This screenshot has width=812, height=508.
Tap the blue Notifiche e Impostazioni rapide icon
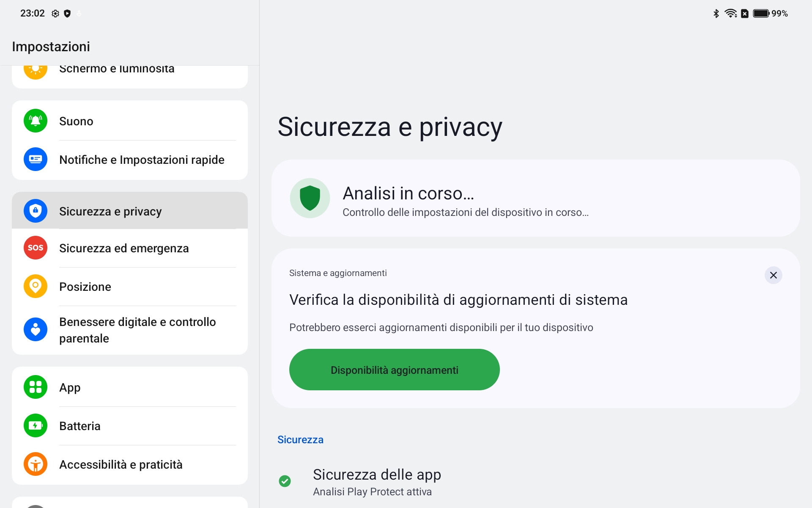(36, 160)
